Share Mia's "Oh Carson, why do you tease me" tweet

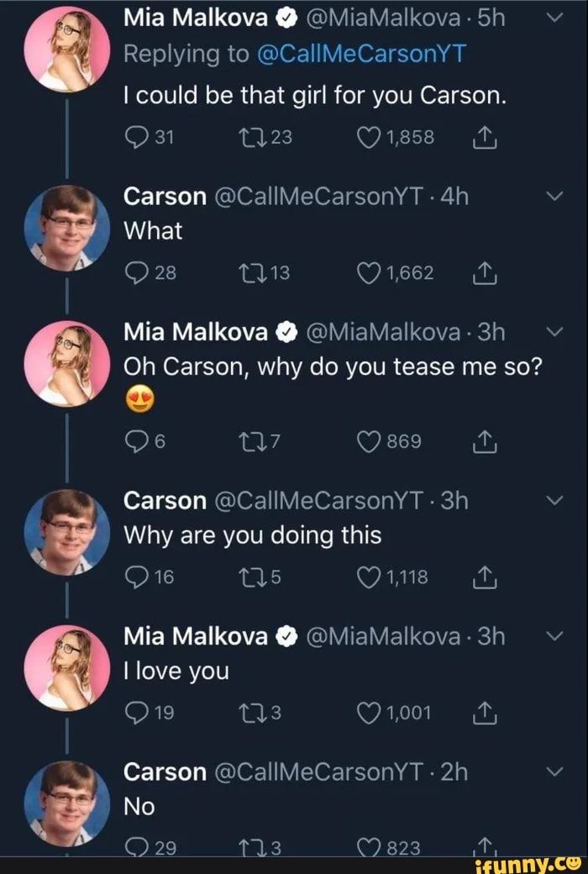tap(484, 441)
